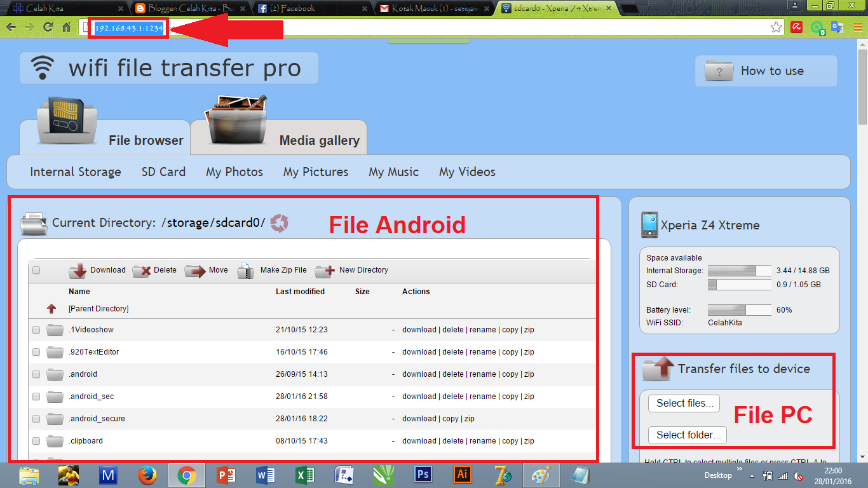This screenshot has width=868, height=488.
Task: Bookmark this page with the star icon
Action: click(x=776, y=27)
